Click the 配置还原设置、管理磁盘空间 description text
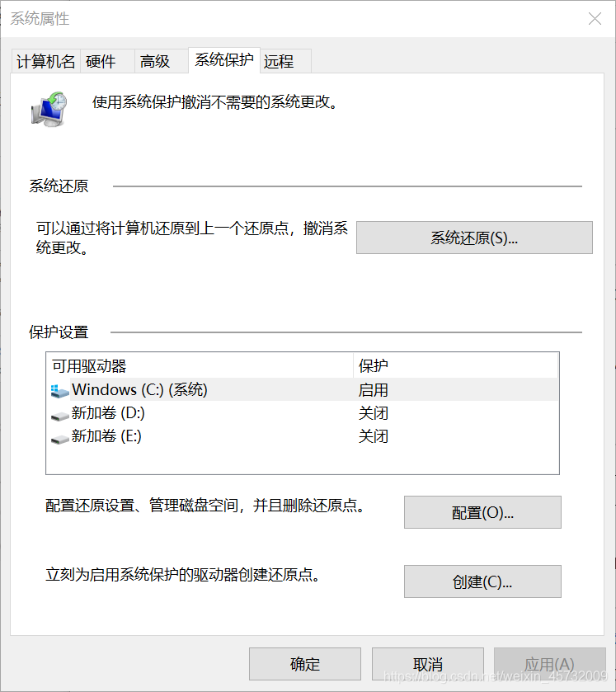 tap(205, 506)
